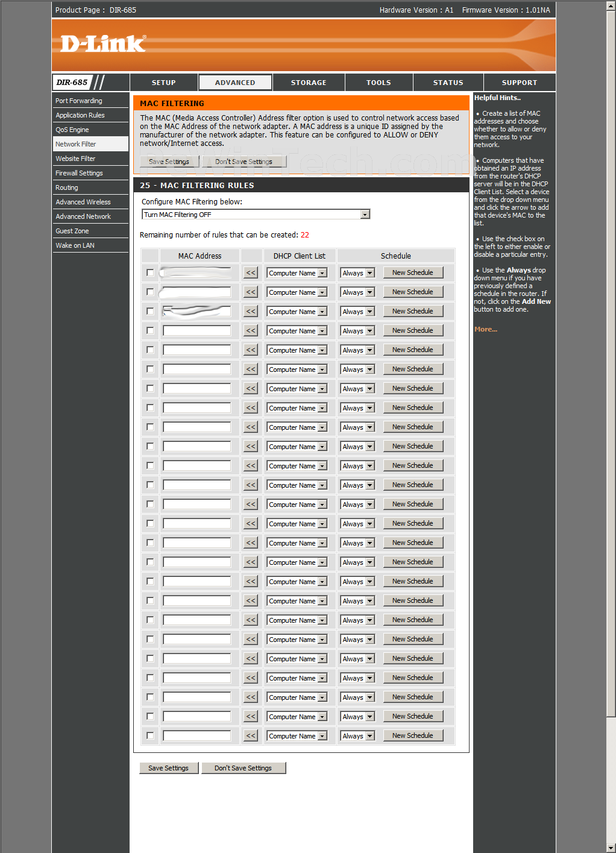Click the 'MAC Address' column header
Image resolution: width=616 pixels, height=853 pixels.
coord(200,256)
